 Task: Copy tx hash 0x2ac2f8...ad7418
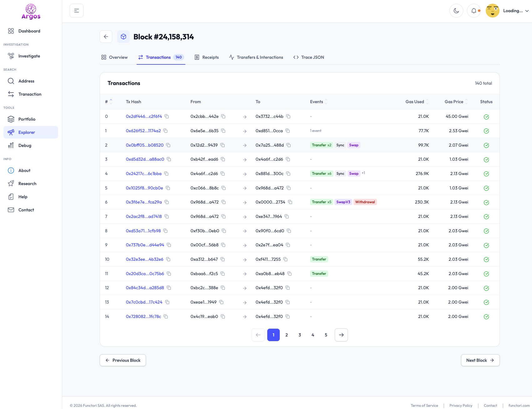(x=167, y=216)
